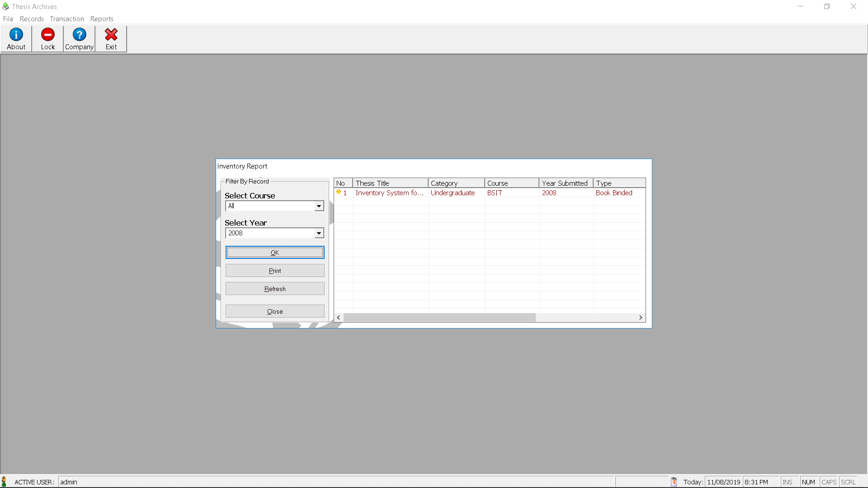Screen dimensions: 868x488
Task: Click the Lock toolbar icon
Action: 48,35
